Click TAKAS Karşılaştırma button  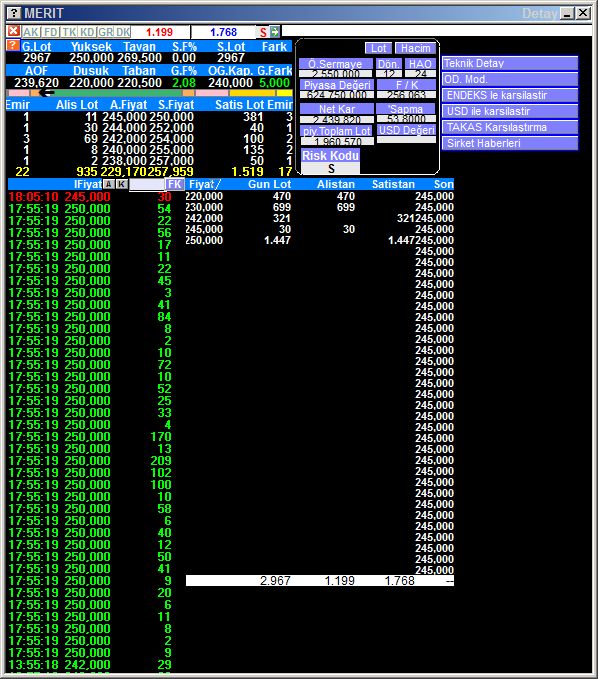tap(510, 127)
